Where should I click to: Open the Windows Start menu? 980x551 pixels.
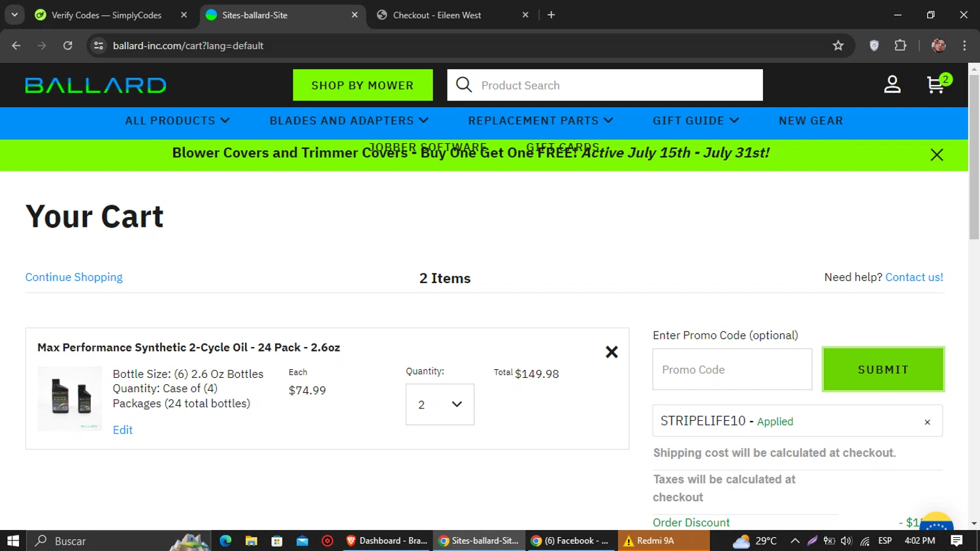pyautogui.click(x=13, y=541)
